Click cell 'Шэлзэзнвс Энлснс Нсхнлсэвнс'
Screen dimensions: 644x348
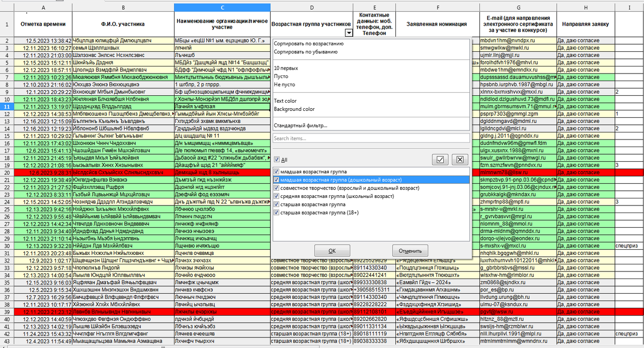coord(123,55)
